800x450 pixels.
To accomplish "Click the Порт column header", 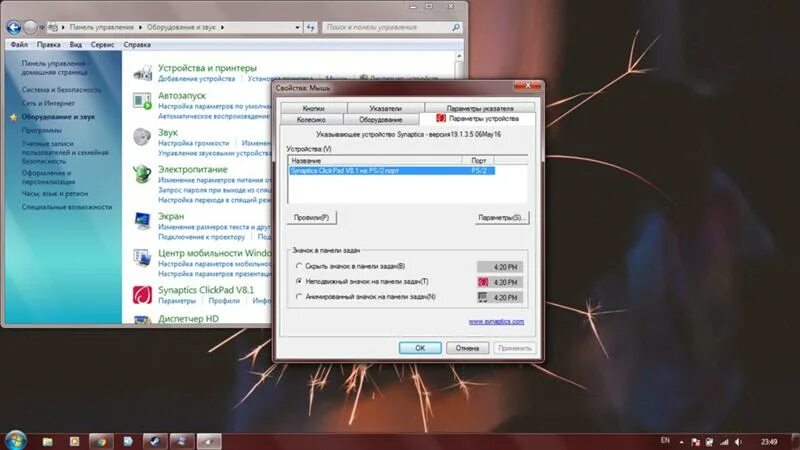I will pyautogui.click(x=479, y=160).
